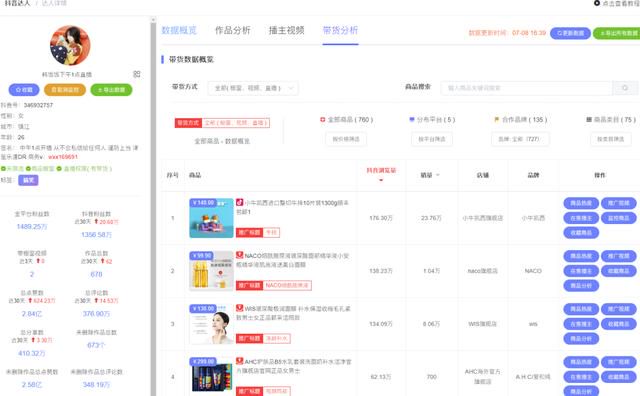This screenshot has height=396, width=640.
Task: Click the category filter under 商品类目 (75)
Action: 611,139
